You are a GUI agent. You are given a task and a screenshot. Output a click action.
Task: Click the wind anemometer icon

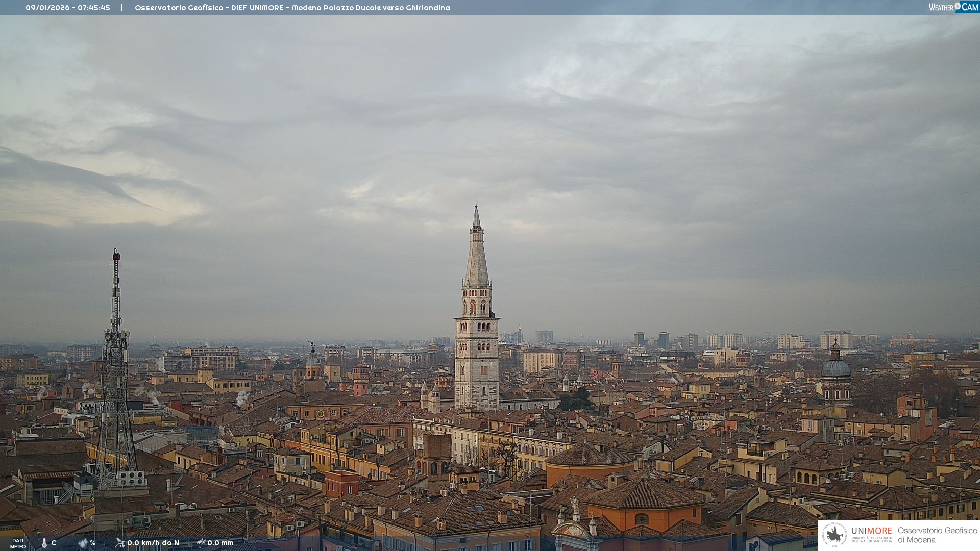pos(120,543)
